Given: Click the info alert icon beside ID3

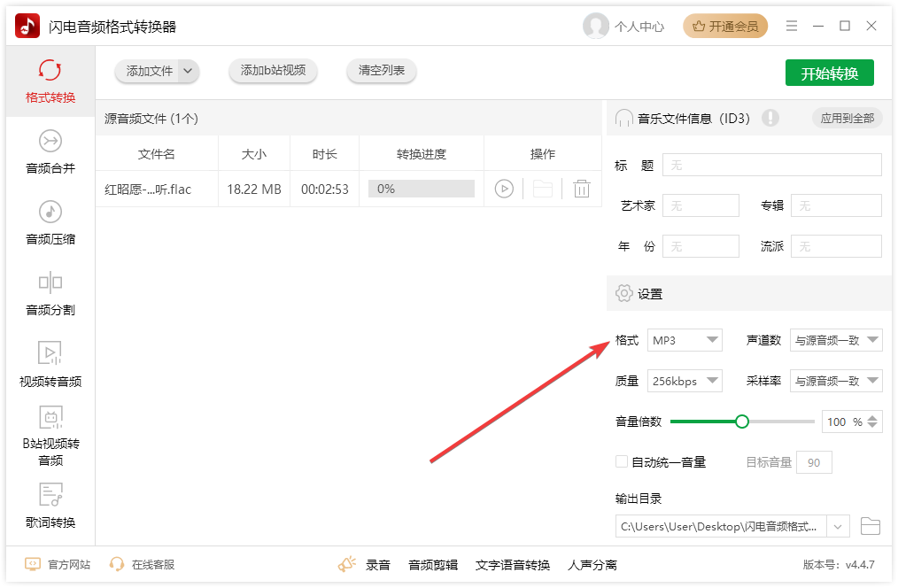Looking at the screenshot, I should 770,118.
